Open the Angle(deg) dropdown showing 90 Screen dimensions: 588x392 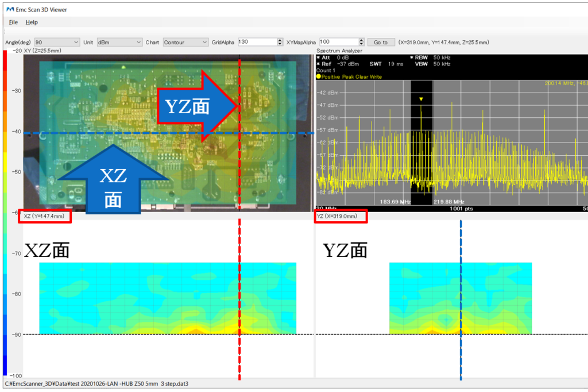tap(57, 41)
